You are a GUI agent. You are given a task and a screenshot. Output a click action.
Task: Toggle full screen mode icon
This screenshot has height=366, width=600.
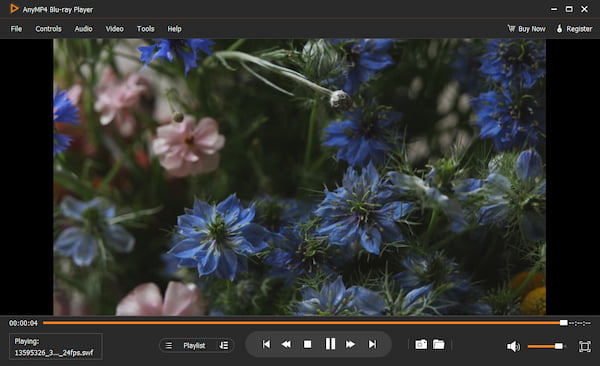coord(584,346)
